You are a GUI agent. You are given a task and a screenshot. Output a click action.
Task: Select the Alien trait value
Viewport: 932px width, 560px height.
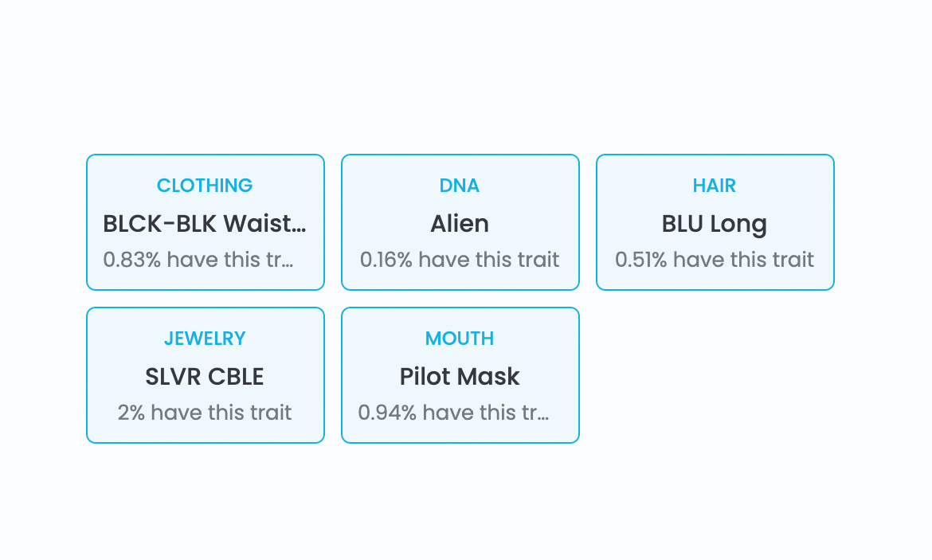[460, 224]
